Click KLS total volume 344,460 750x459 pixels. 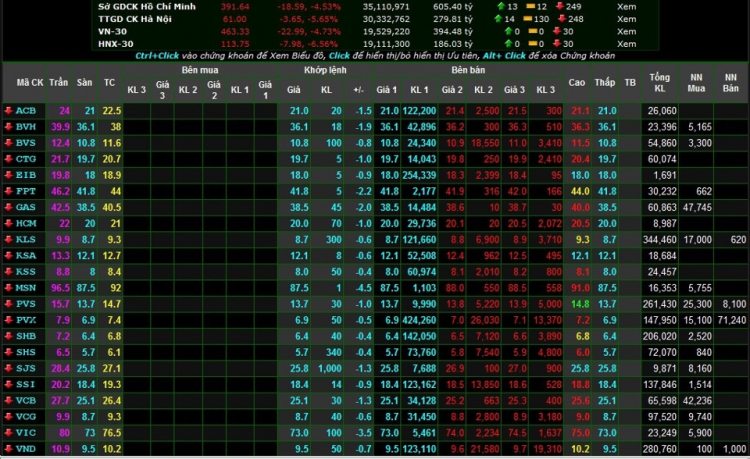[x=660, y=240]
